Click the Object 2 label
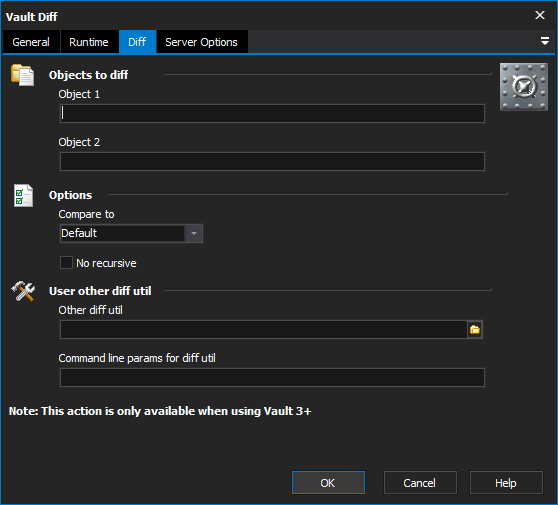558x505 pixels. [x=79, y=142]
